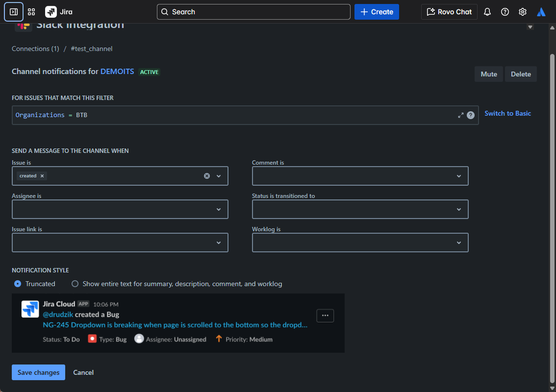Delete the channel connection
This screenshot has height=392, width=556.
coord(520,74)
